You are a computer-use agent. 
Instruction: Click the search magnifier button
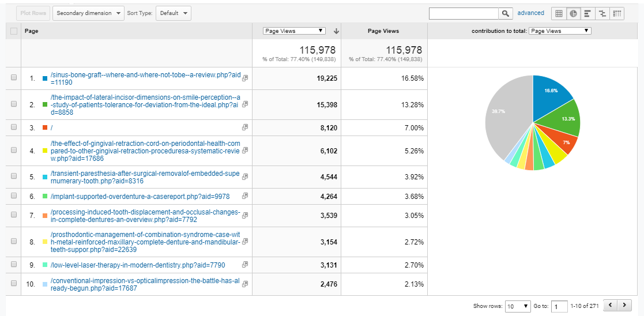tap(506, 13)
